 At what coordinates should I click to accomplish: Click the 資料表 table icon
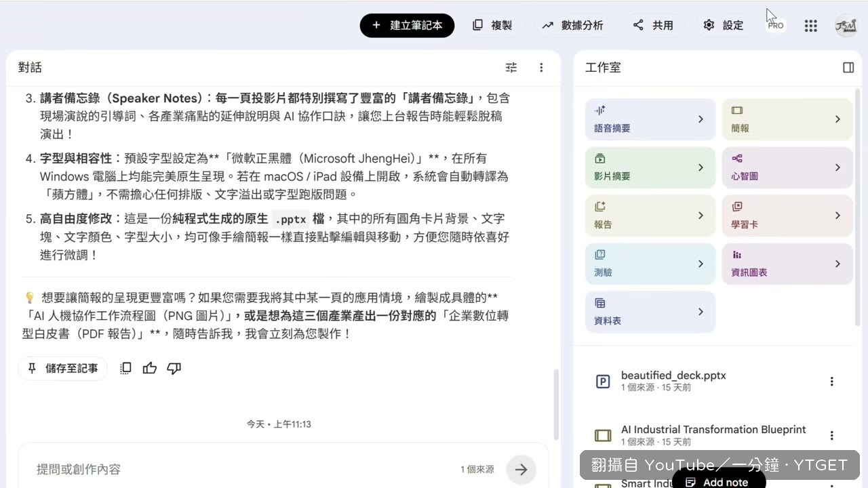tap(599, 303)
